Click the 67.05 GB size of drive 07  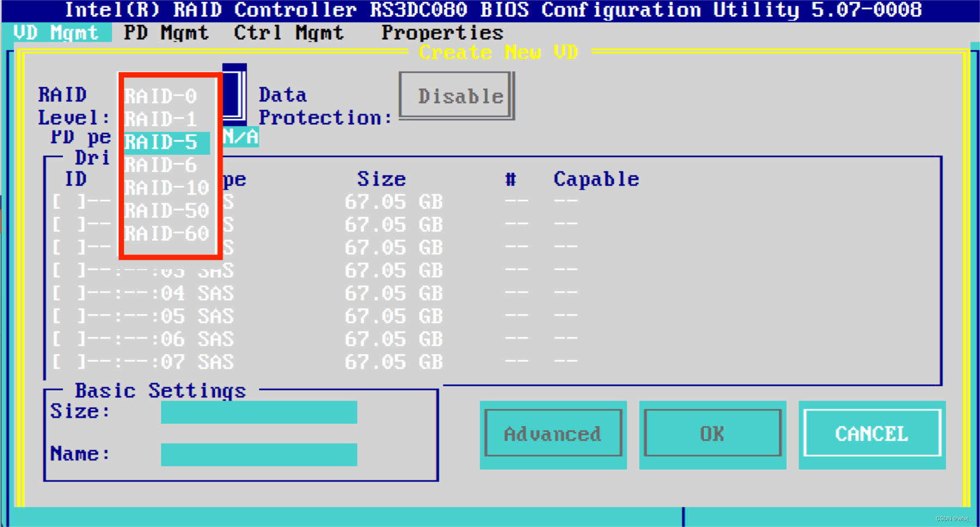[394, 362]
